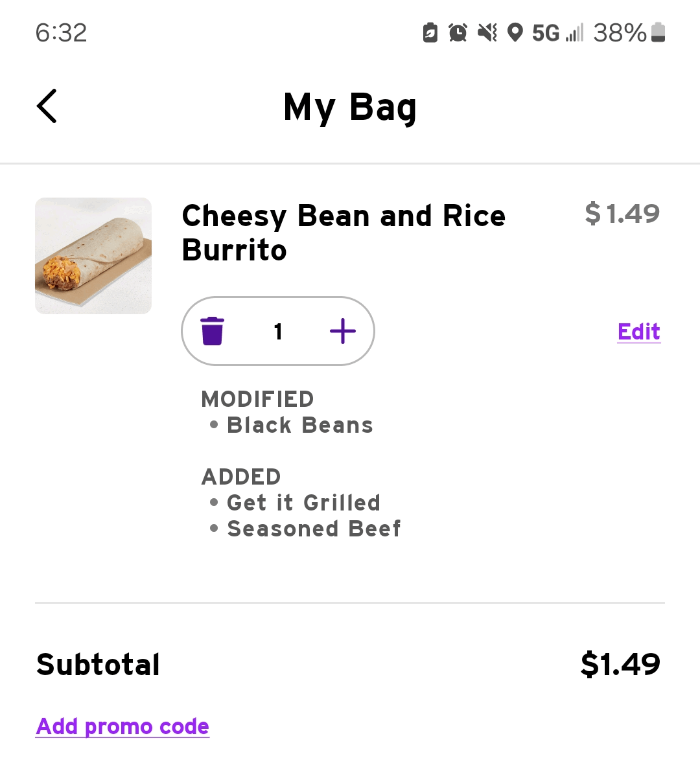The height and width of the screenshot is (780, 700).
Task: Open Edit link for the burrito
Action: [x=638, y=332]
